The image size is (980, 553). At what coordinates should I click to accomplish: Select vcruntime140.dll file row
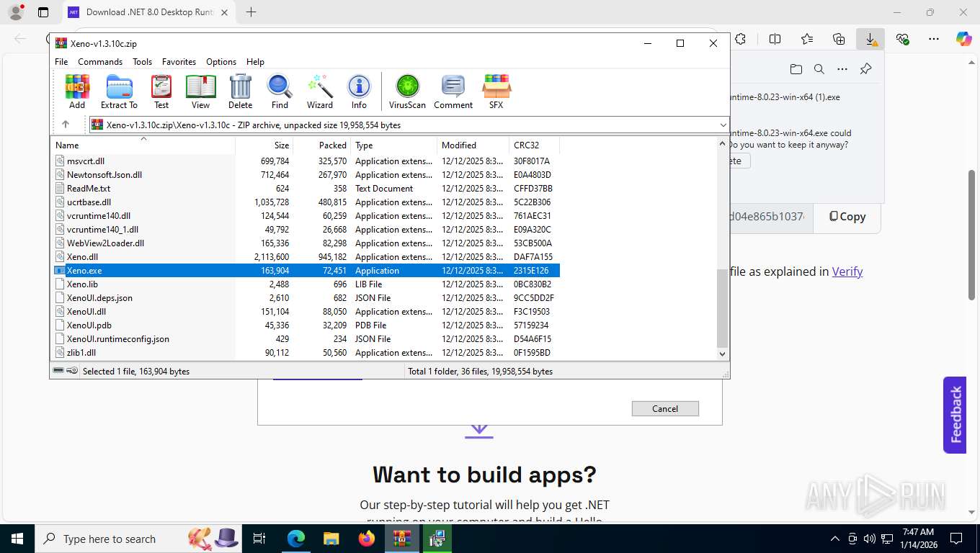pyautogui.click(x=306, y=216)
